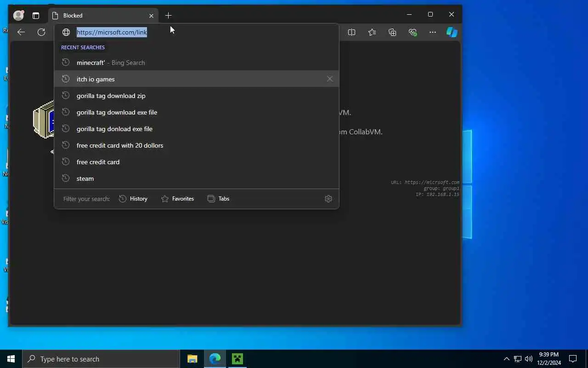The height and width of the screenshot is (368, 588).
Task: Select gorilla tag download exe file suggestion
Action: point(197,112)
